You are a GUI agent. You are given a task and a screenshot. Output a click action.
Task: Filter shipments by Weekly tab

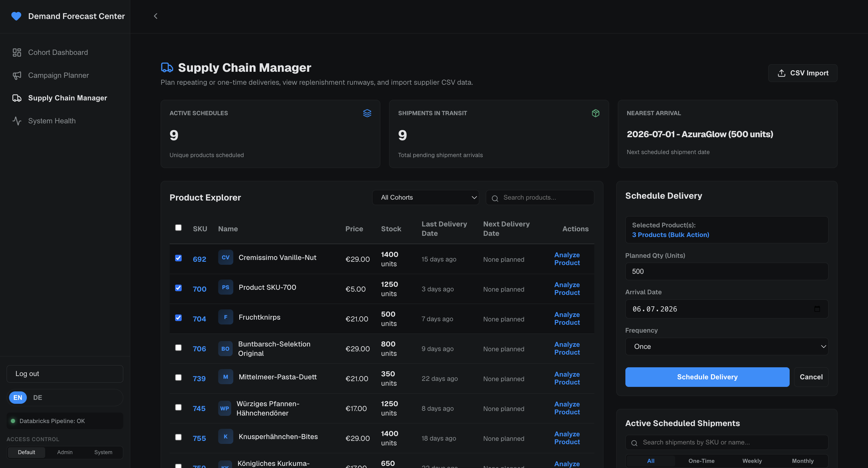coord(752,461)
